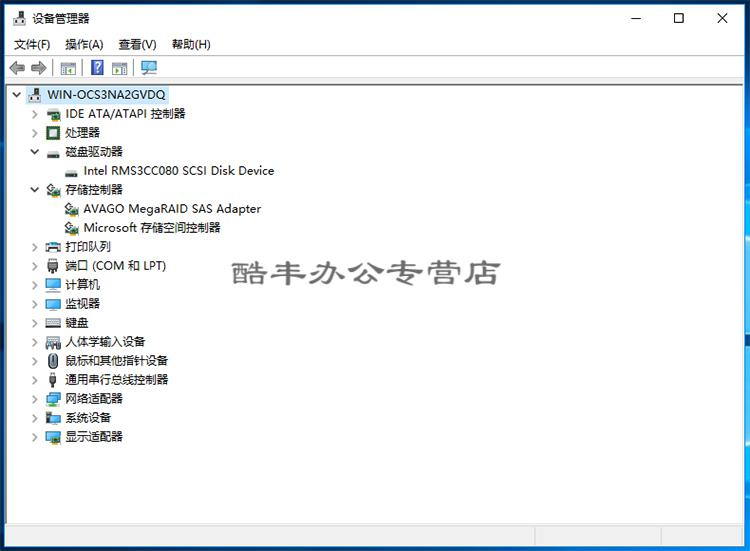Click the monitors (监视器) display icon

[53, 304]
